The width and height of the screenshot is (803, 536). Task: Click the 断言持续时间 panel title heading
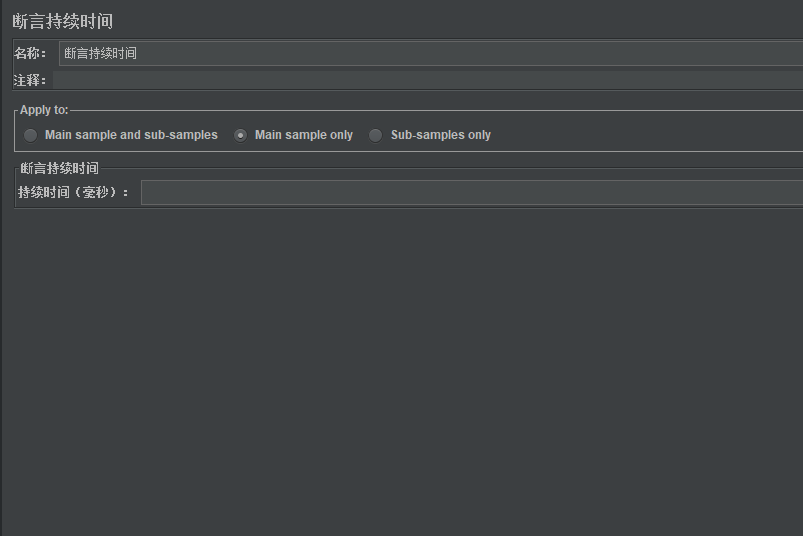tap(62, 22)
